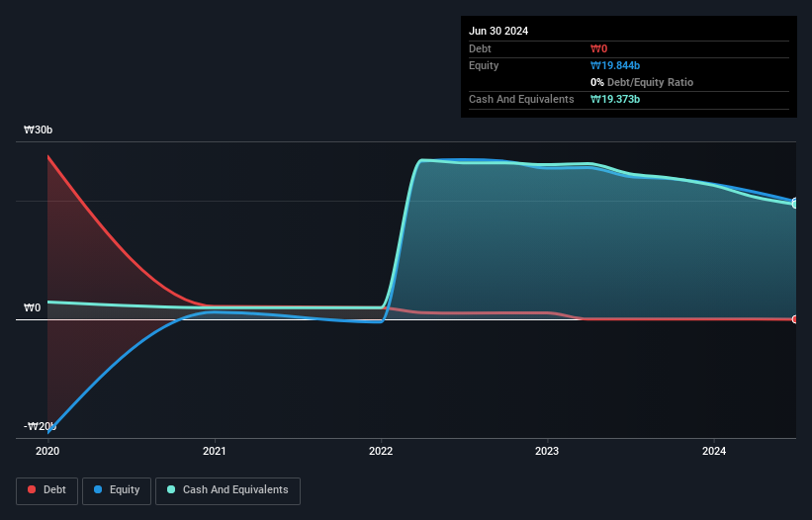The width and height of the screenshot is (812, 520).
Task: Toggle the Equity series in the legend
Action: 117,490
